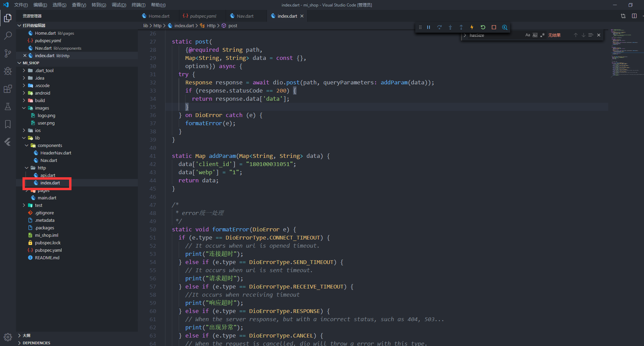644x346 pixels.
Task: Split the editor to the right
Action: pos(634,16)
